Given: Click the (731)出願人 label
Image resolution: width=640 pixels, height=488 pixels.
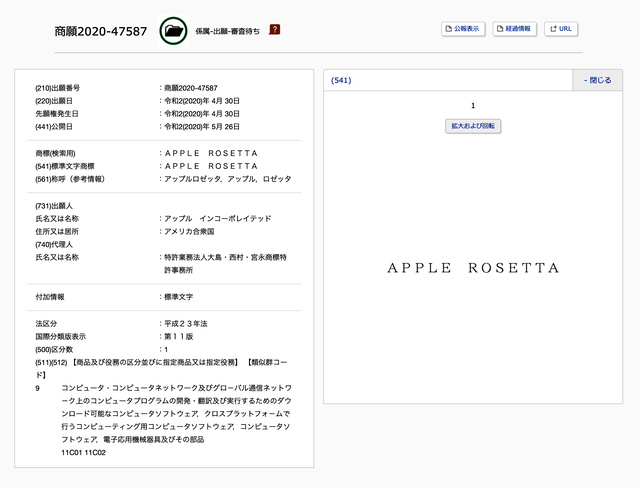Looking at the screenshot, I should (x=54, y=206).
